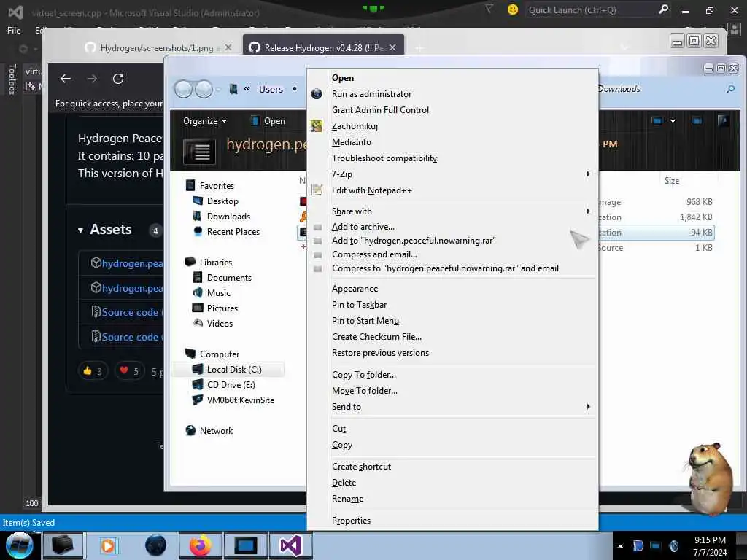Click Users in Explorer address bar
Viewport: 747px width, 560px height.
271,89
